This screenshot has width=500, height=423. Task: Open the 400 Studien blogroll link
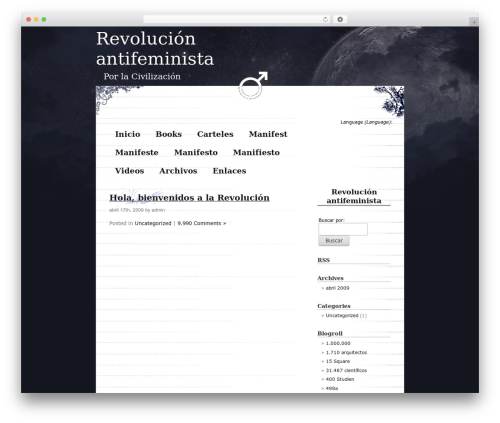pyautogui.click(x=340, y=379)
